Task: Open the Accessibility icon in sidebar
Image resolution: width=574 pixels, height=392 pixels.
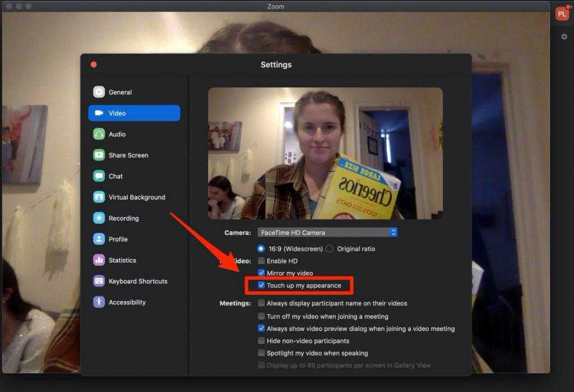Action: (99, 302)
